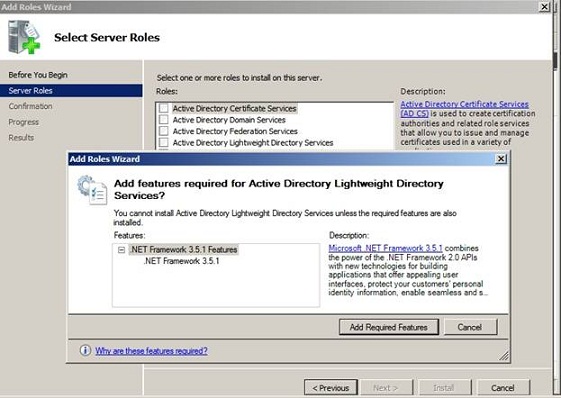Go to the Confirmation step
Image resolution: width=561 pixels, height=398 pixels.
pyautogui.click(x=30, y=106)
